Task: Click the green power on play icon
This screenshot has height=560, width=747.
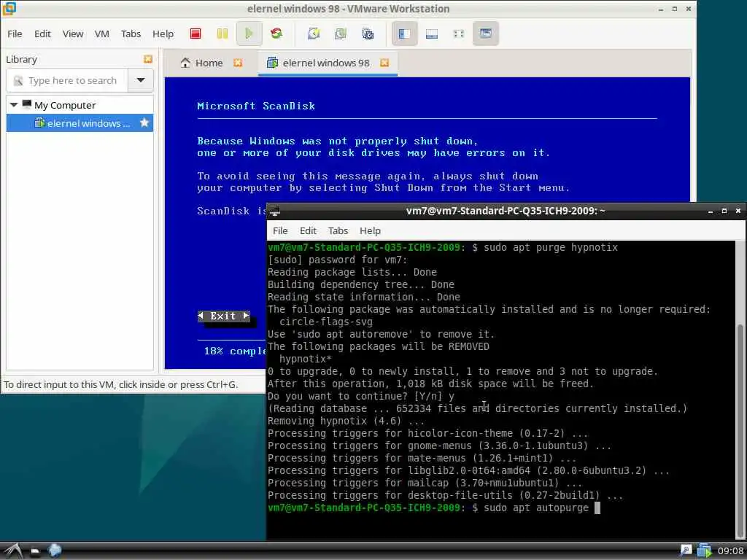Action: 249,34
